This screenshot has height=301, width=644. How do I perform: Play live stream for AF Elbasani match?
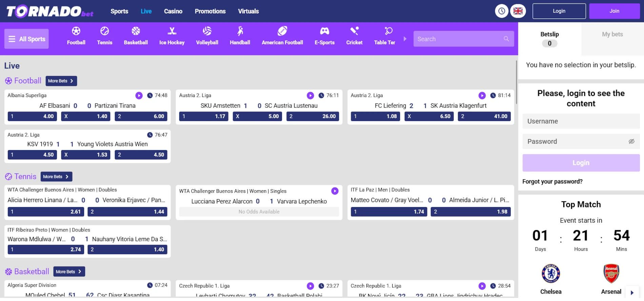139,96
